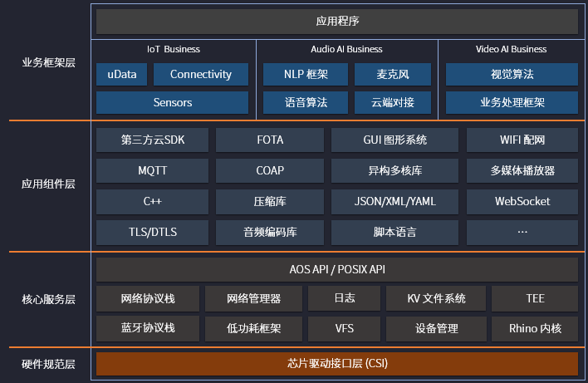The image size is (588, 383).
Task: Click the 芯片驱动接口层 (CSI) bar
Action: tap(337, 364)
